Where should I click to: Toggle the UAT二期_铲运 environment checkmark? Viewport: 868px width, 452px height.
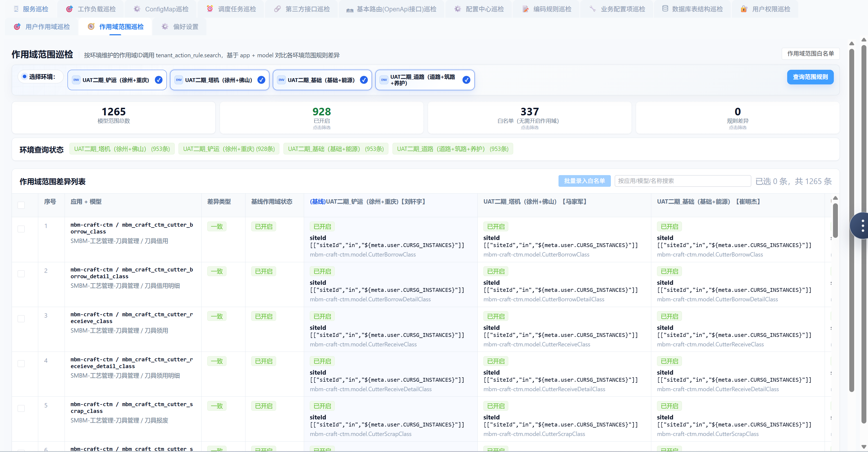coord(158,80)
